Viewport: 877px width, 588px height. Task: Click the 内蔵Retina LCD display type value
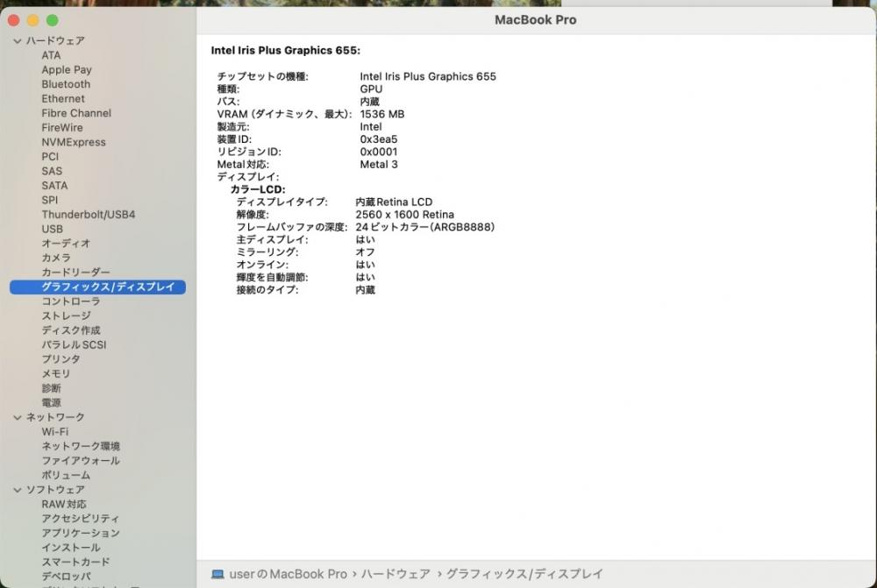coord(394,202)
